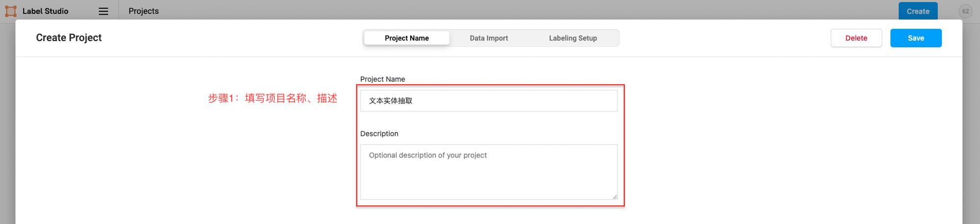Click the Project Name field label

click(x=383, y=79)
